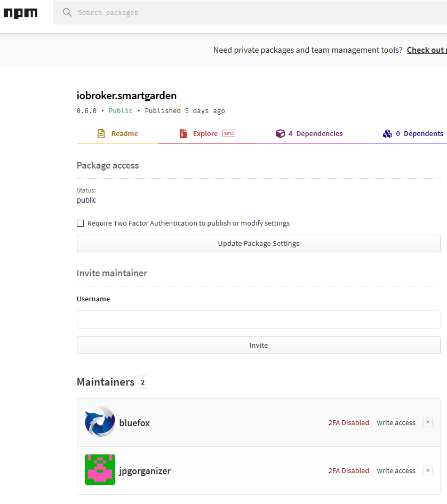Click the private packages banner text
This screenshot has width=447, height=504.
click(x=308, y=50)
